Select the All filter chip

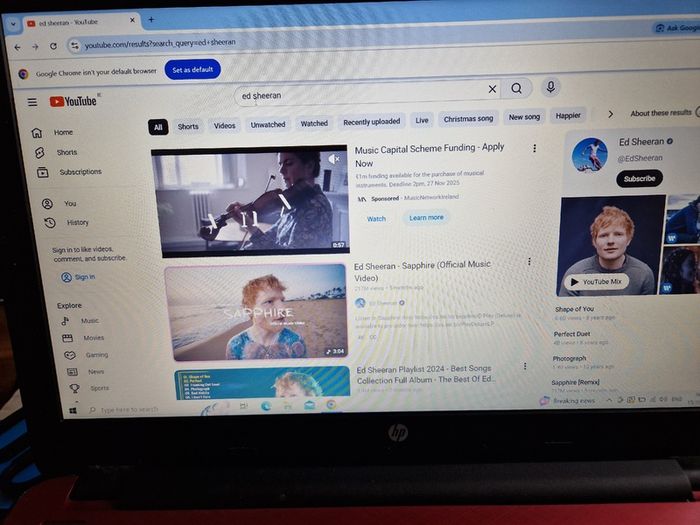(158, 127)
